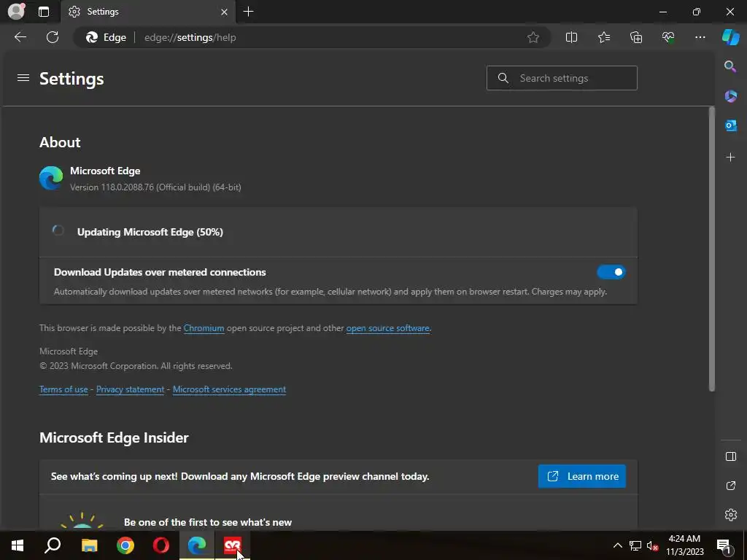Show hidden system tray icons
This screenshot has width=747, height=560.
[x=617, y=545]
